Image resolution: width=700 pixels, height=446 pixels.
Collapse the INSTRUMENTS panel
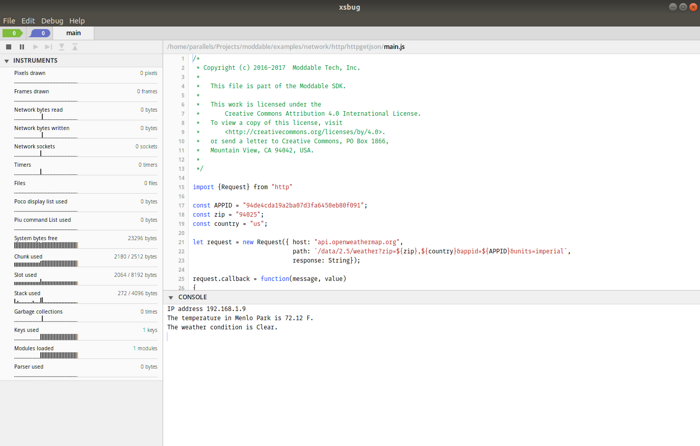[7, 61]
